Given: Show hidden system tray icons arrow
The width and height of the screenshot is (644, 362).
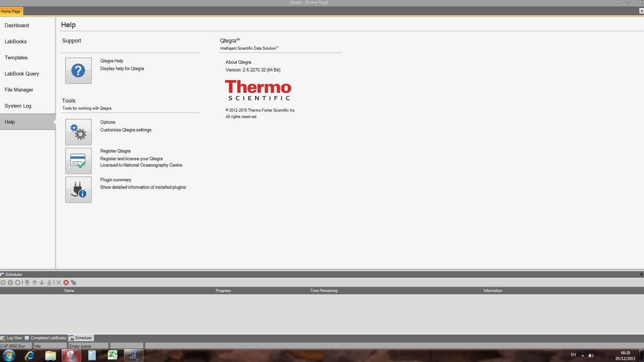Looking at the screenshot, I should pos(583,355).
